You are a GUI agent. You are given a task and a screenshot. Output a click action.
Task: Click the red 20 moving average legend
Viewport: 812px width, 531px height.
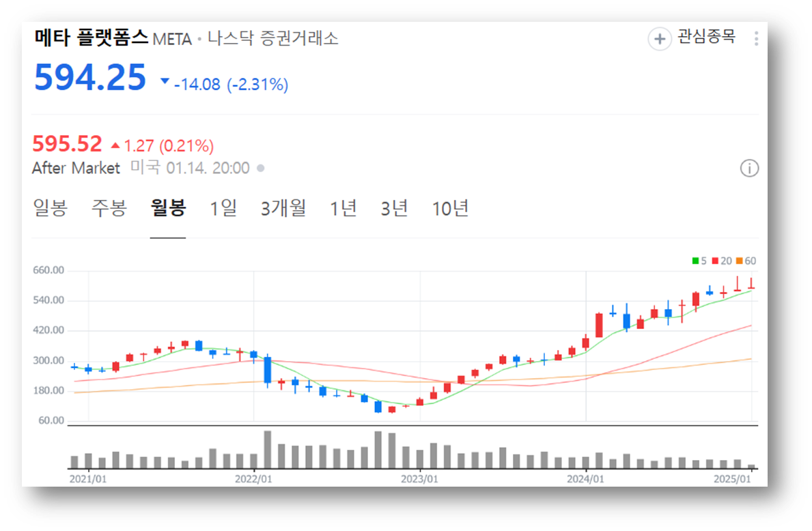[722, 261]
